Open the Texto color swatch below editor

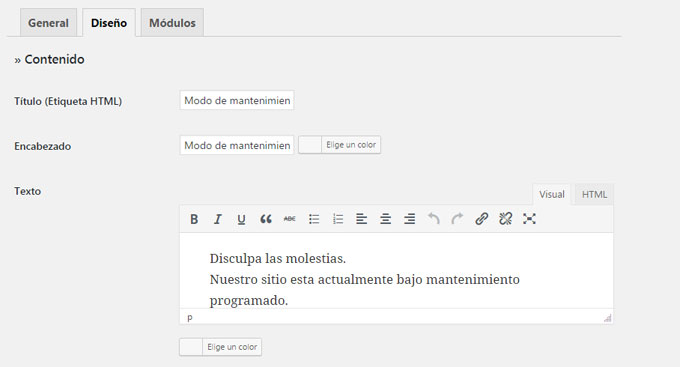click(x=191, y=347)
